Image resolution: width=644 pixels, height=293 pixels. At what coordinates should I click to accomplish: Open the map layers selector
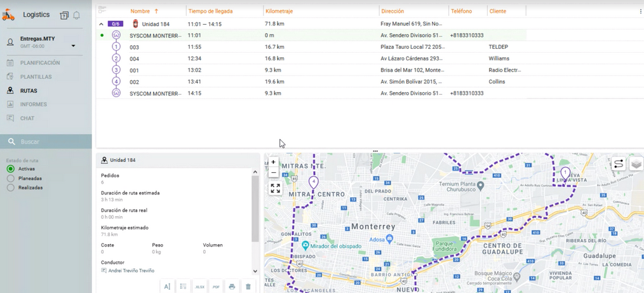tap(636, 164)
